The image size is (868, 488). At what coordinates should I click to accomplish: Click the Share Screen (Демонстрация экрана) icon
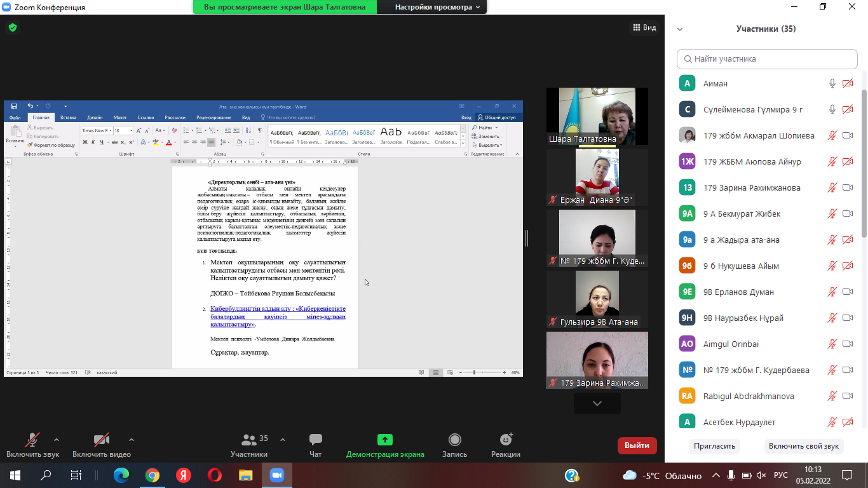tap(384, 440)
